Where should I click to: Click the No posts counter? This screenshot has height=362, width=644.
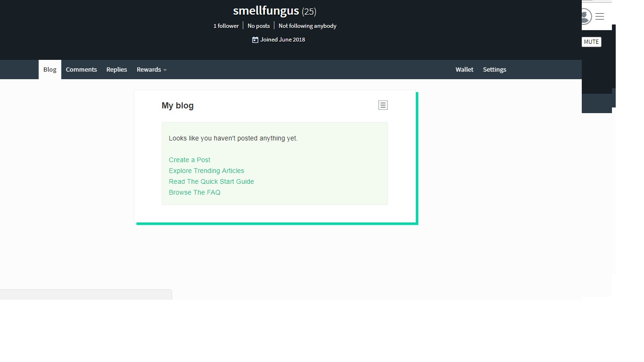(259, 26)
